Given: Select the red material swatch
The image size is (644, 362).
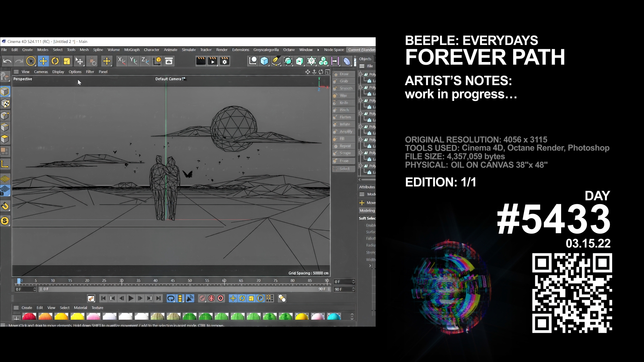Looking at the screenshot, I should pos(29,316).
